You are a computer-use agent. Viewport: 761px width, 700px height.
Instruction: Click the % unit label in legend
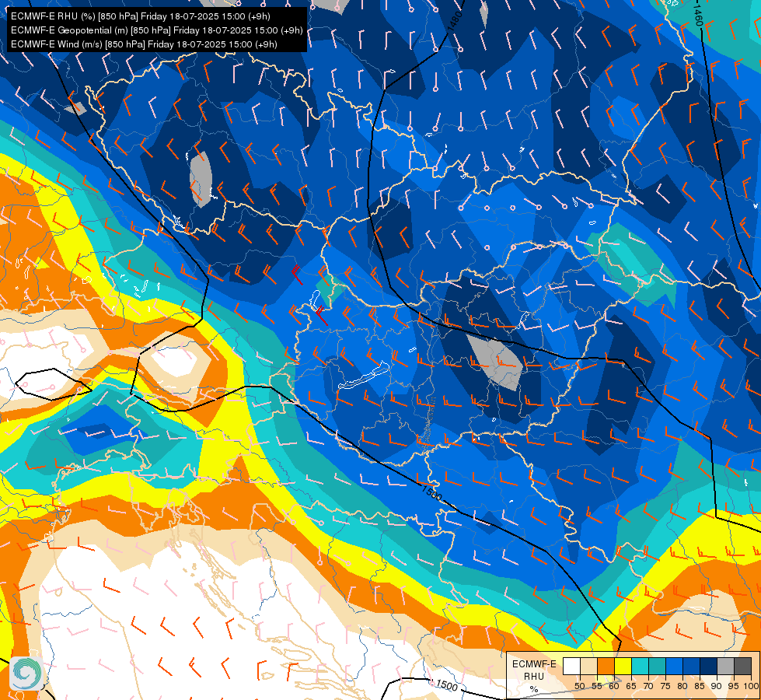pos(534,689)
